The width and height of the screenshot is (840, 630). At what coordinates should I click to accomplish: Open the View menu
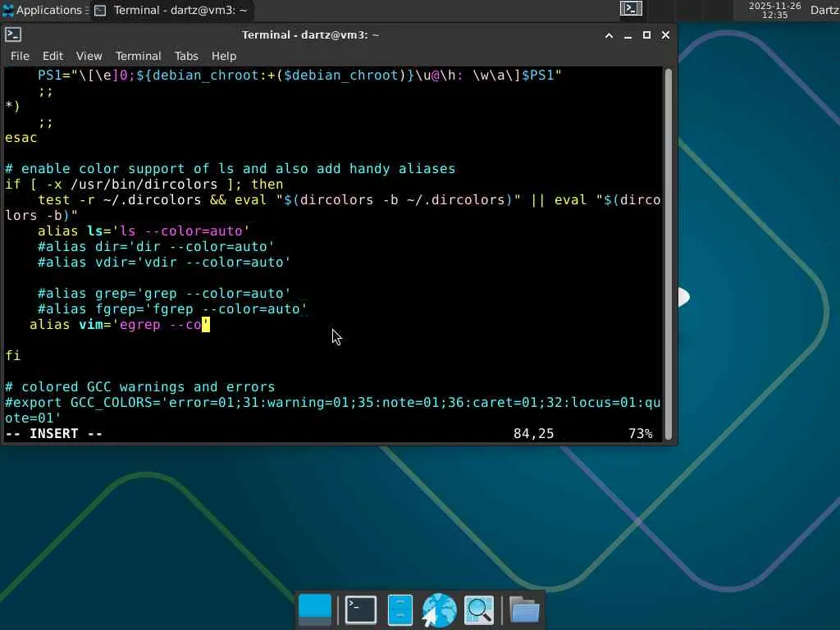coord(89,56)
